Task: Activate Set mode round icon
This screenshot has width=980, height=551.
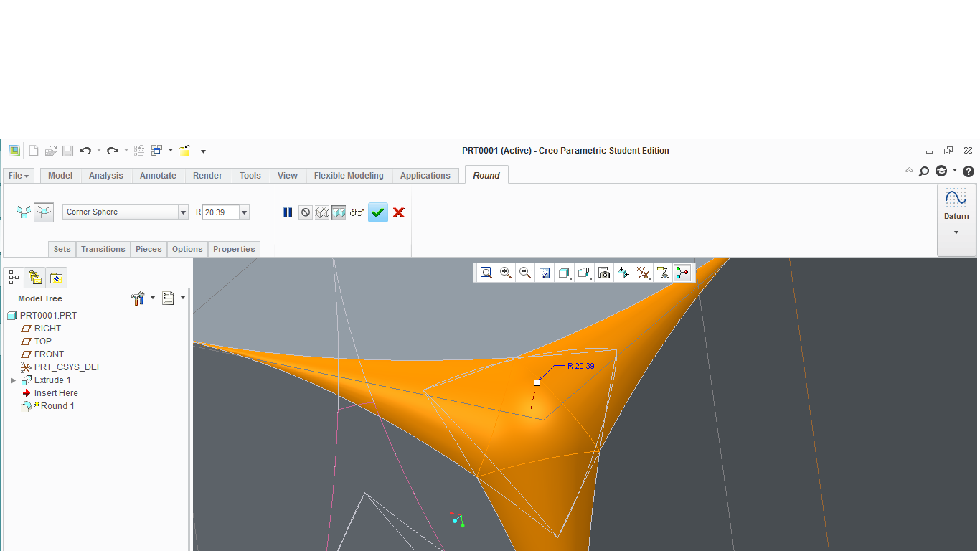Action: tap(24, 212)
